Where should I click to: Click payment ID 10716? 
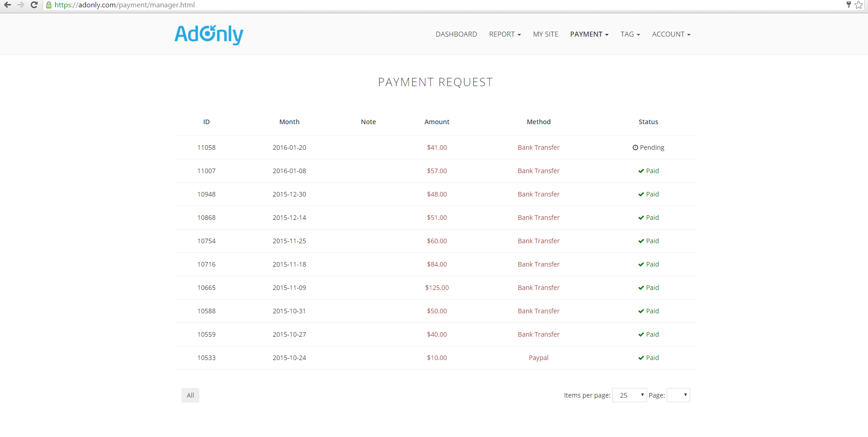[x=207, y=264]
